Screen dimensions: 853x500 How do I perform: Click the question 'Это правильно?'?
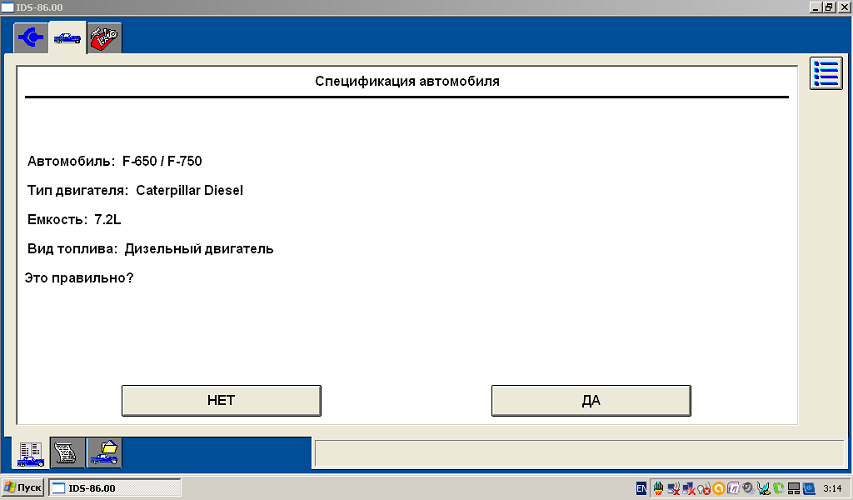[79, 278]
